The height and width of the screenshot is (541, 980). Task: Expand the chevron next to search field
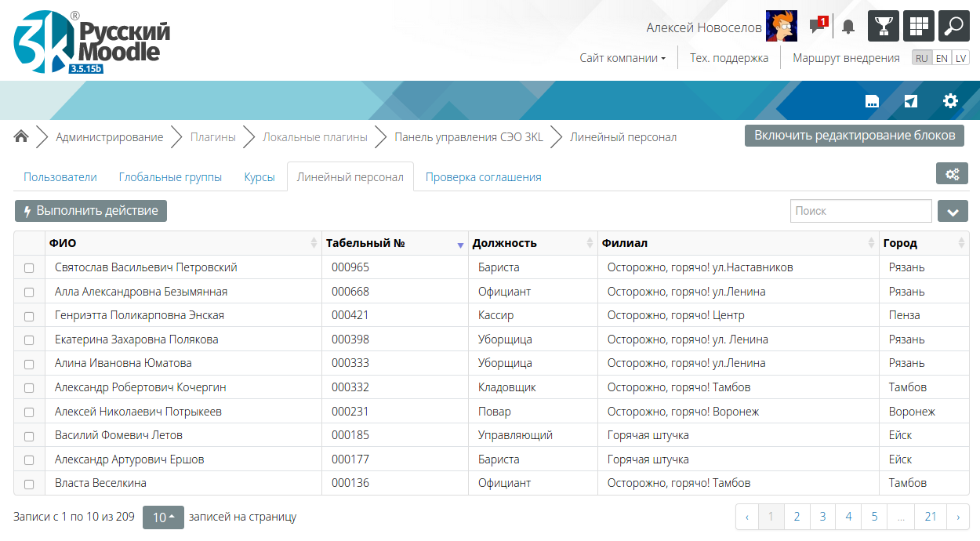tap(953, 211)
